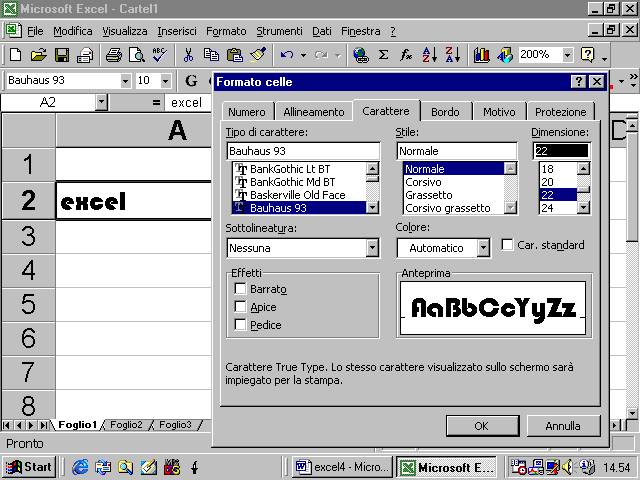Open the Formato menu
The height and width of the screenshot is (480, 640).
pyautogui.click(x=226, y=31)
